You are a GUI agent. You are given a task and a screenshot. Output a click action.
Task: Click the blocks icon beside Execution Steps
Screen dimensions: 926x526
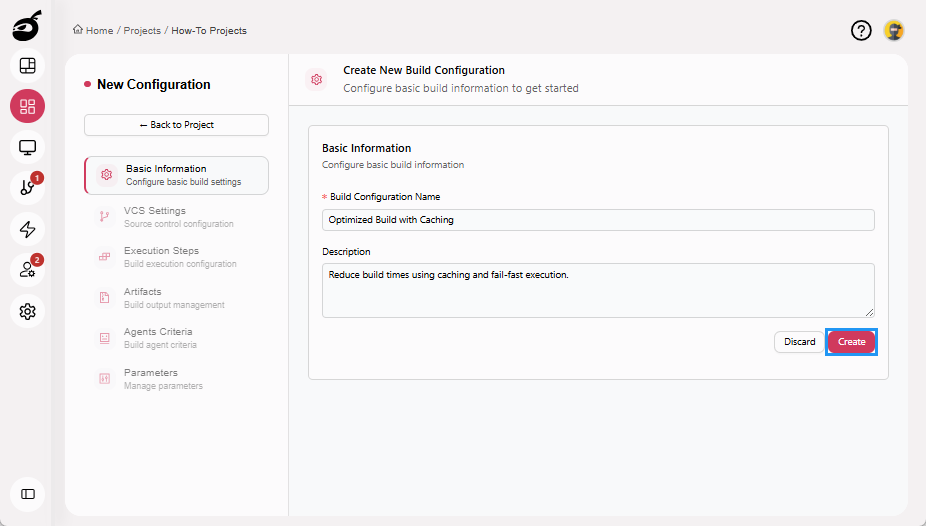(105, 257)
